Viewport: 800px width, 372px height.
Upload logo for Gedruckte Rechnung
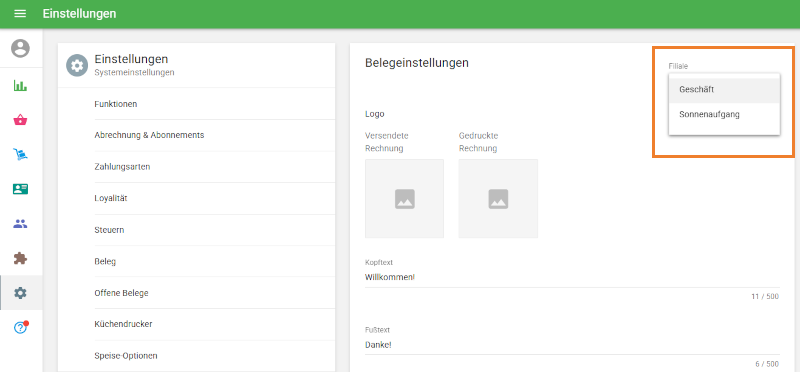click(x=498, y=199)
